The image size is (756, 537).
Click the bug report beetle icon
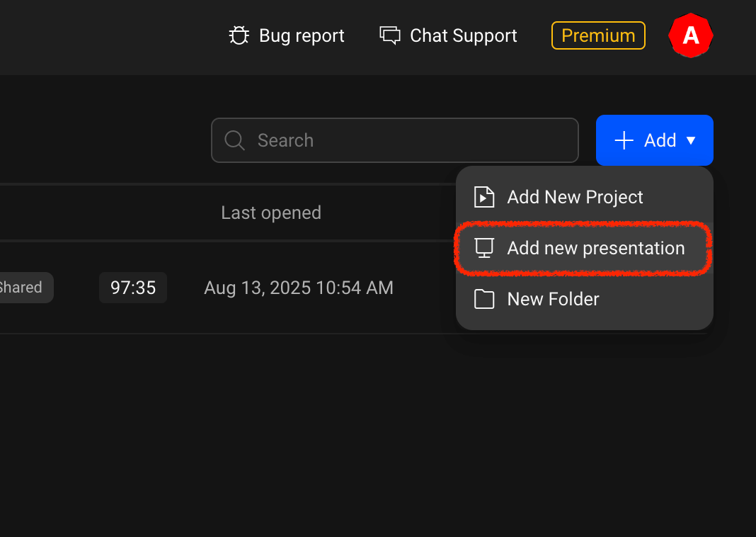[239, 35]
